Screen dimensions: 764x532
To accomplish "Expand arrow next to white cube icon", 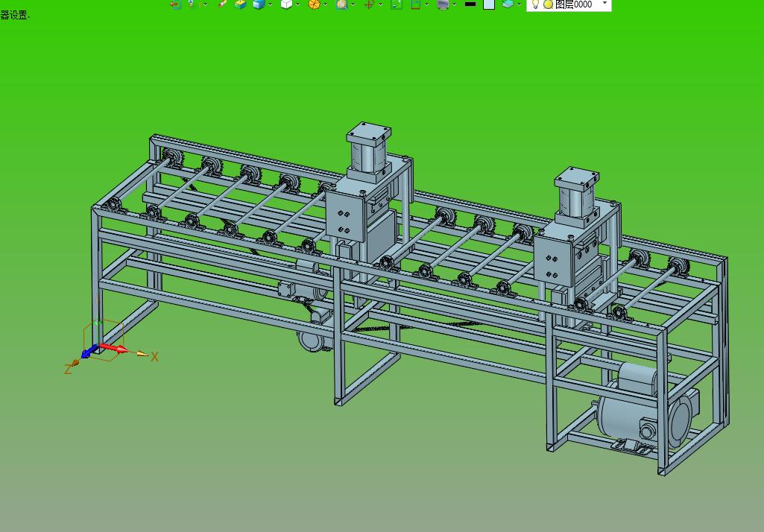I will coord(297,4).
